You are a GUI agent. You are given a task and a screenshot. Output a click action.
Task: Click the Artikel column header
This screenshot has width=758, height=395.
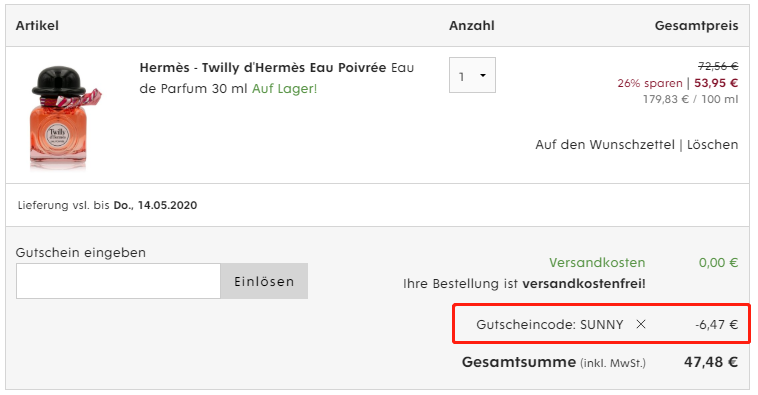tap(37, 26)
